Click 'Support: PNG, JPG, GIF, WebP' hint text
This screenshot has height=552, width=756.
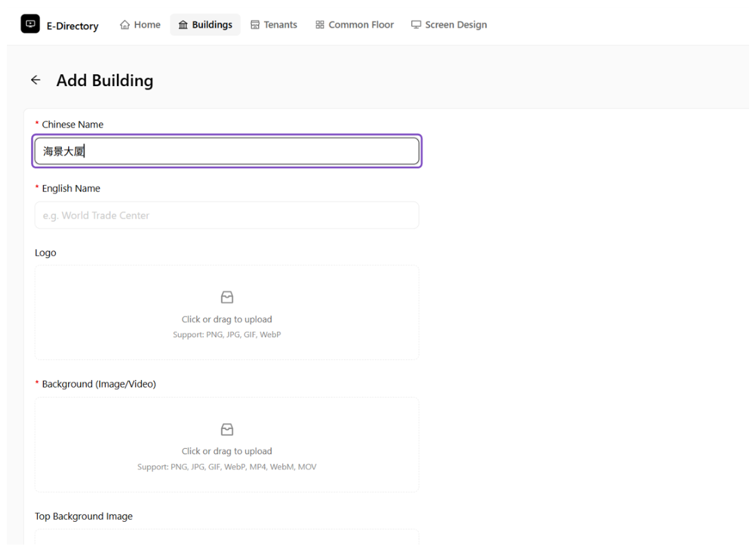tap(227, 335)
